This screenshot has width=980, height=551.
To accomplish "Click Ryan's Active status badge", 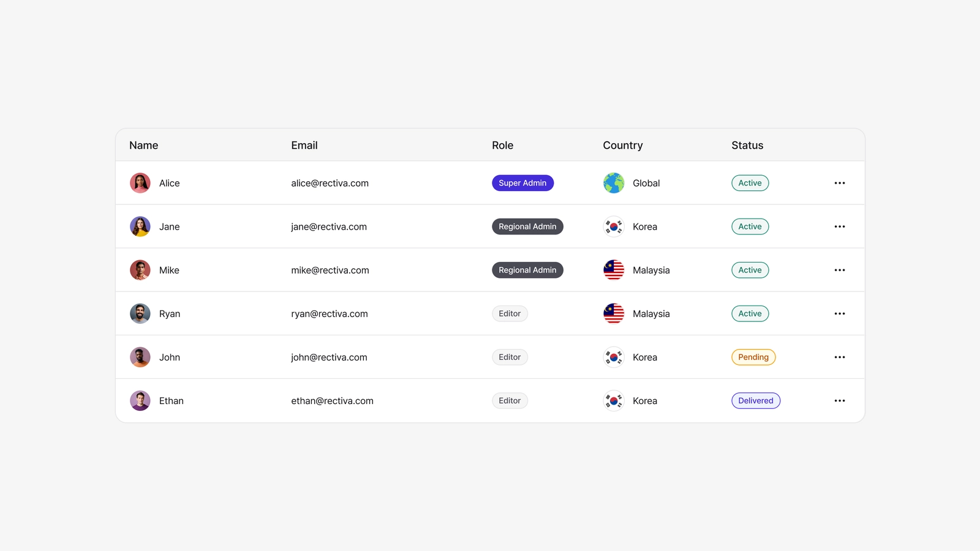I will (x=750, y=313).
